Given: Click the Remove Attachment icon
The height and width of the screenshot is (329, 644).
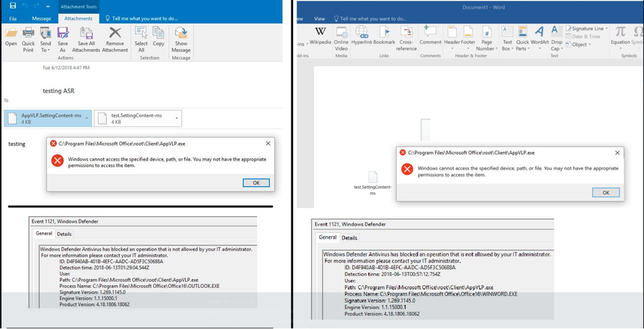Looking at the screenshot, I should click(115, 33).
